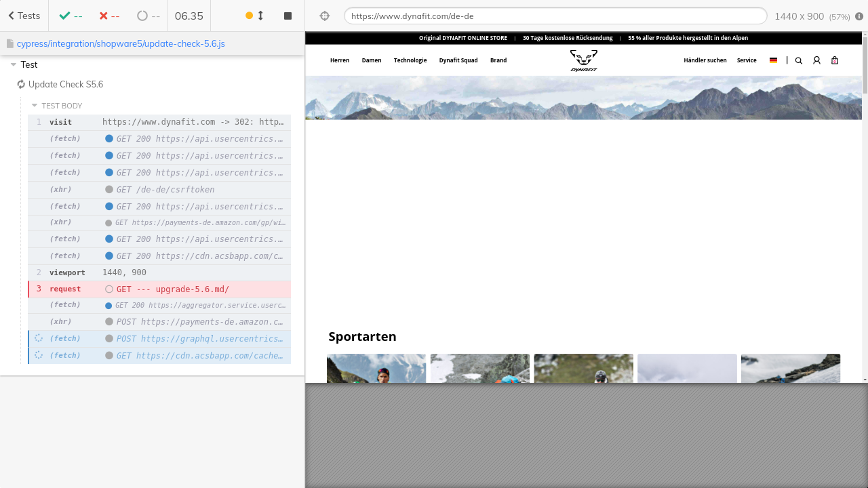Open the Technologie menu item
This screenshot has width=868, height=488.
[410, 60]
